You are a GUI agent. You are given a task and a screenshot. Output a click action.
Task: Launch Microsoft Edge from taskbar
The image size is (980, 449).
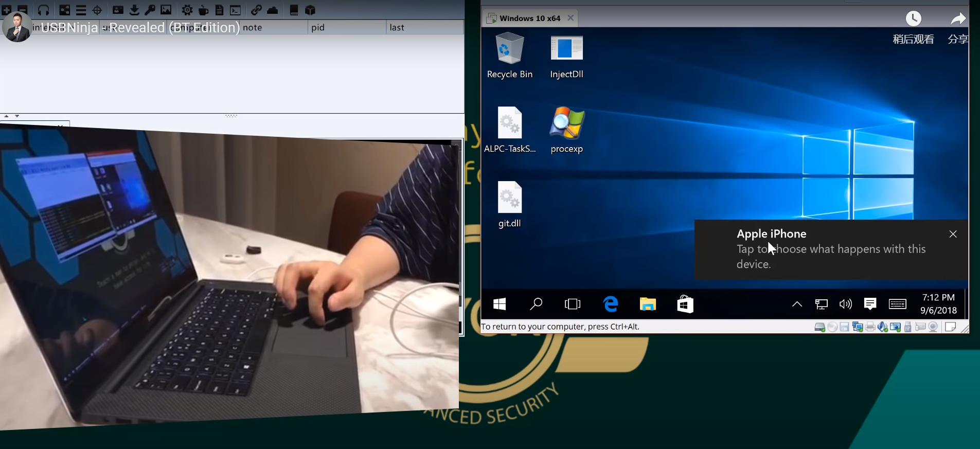pyautogui.click(x=611, y=304)
